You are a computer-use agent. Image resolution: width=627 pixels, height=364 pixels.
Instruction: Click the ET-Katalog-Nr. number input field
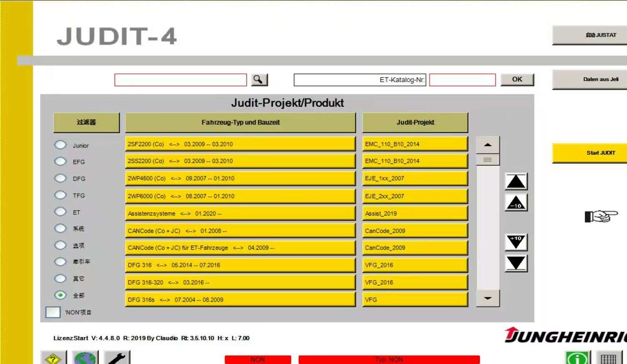pyautogui.click(x=462, y=80)
